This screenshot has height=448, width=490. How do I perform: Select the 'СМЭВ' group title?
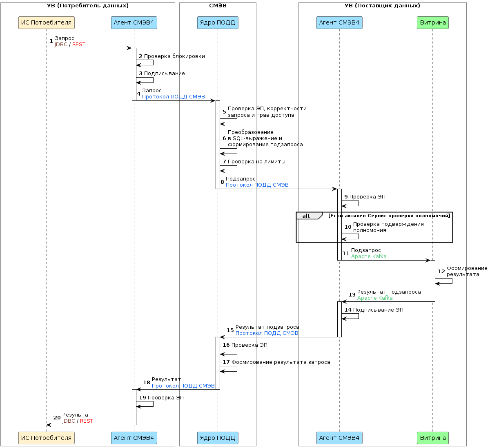[x=218, y=6]
